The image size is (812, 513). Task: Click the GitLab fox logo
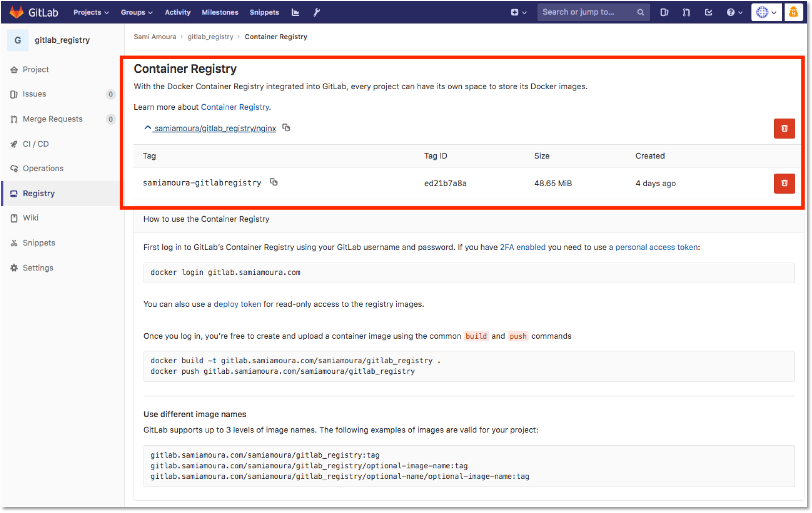click(16, 12)
